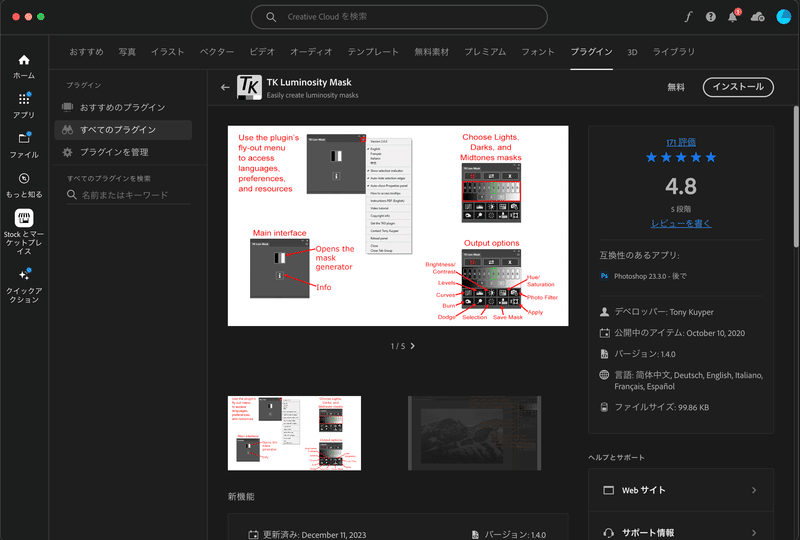Switch to the ベクター tab
800x540 pixels.
(x=217, y=52)
